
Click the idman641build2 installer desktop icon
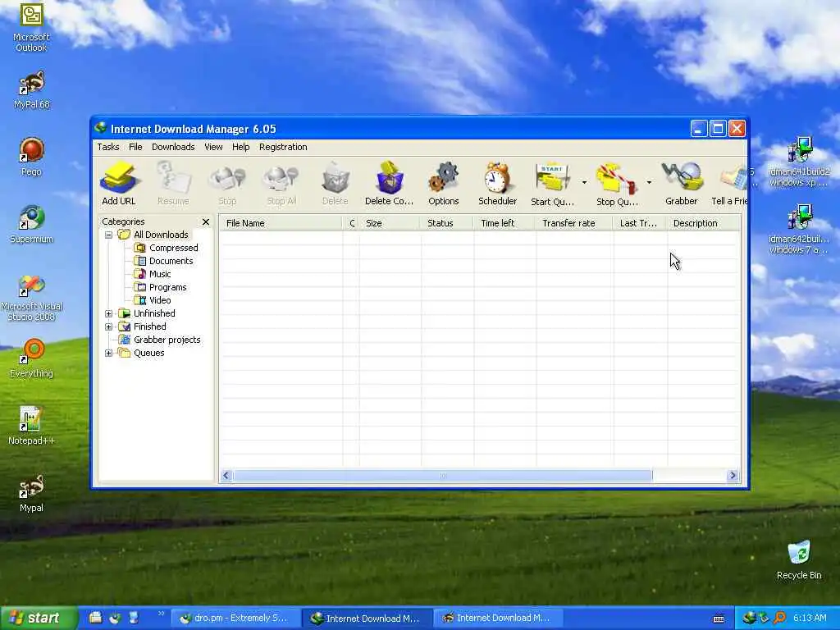tap(799, 162)
